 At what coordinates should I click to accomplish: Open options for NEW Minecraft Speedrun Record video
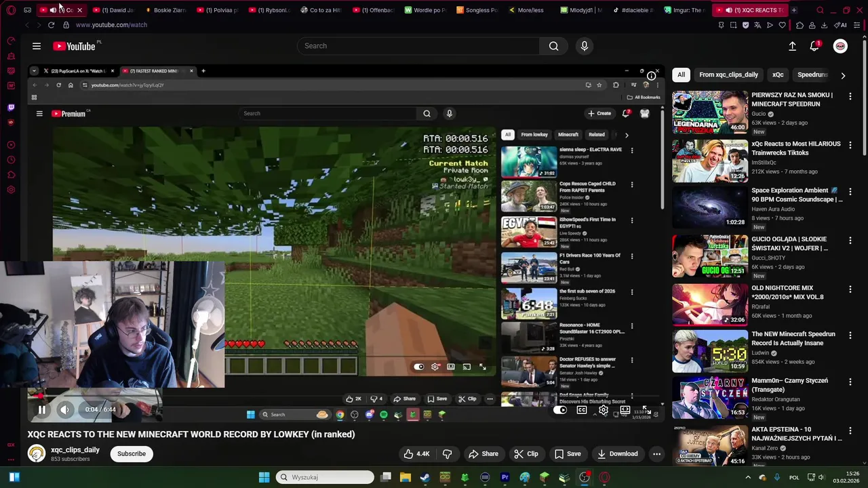coord(850,335)
